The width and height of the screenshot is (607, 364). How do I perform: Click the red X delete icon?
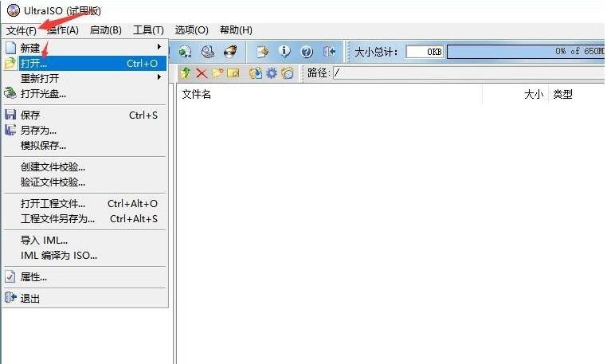pos(201,73)
